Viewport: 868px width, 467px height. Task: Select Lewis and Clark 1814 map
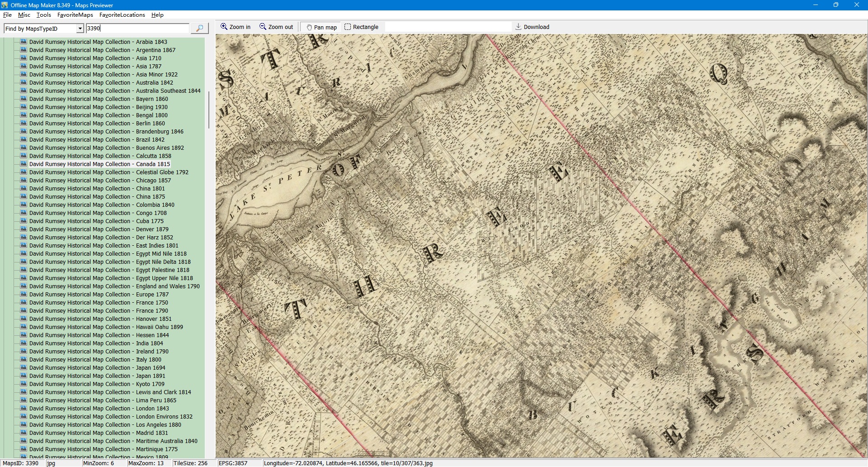[110, 392]
